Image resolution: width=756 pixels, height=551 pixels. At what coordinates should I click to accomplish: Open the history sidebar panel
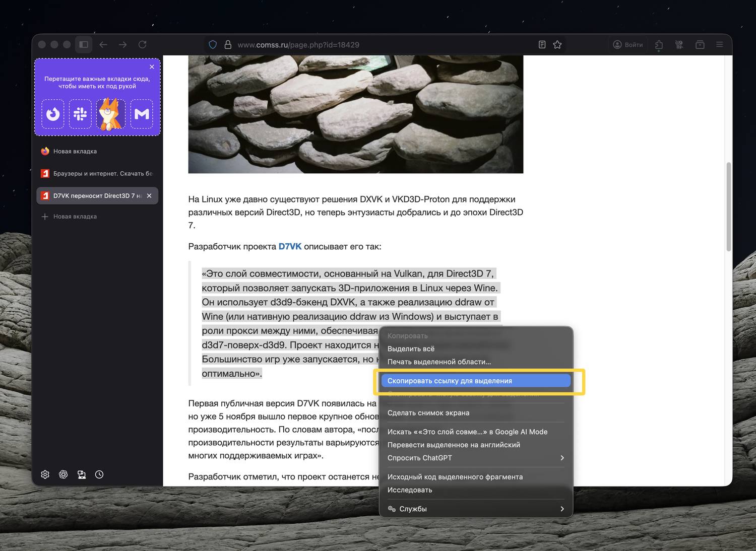point(99,474)
